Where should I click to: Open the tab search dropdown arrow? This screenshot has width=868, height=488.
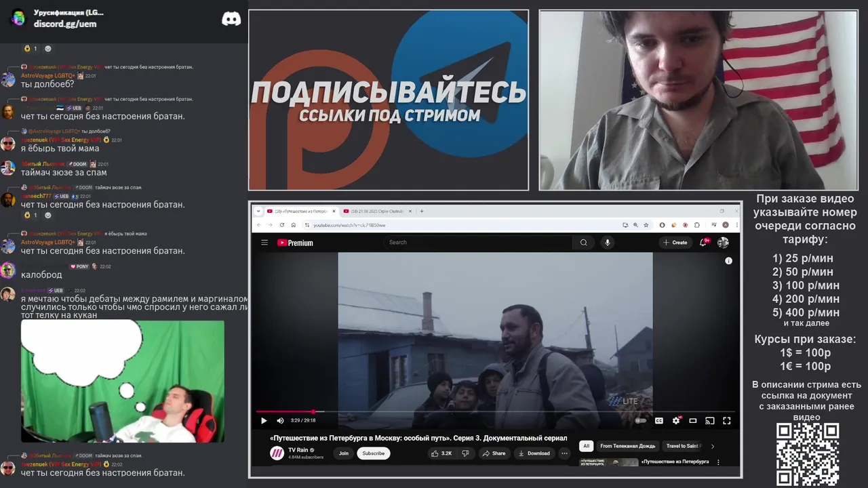tap(258, 211)
